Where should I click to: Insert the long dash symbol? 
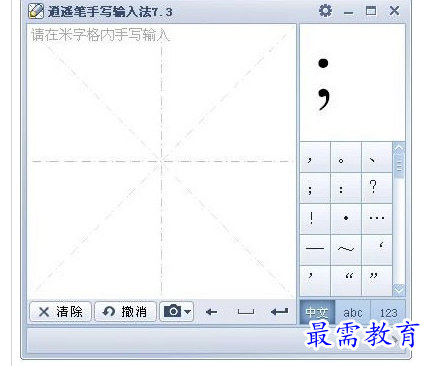click(x=315, y=250)
